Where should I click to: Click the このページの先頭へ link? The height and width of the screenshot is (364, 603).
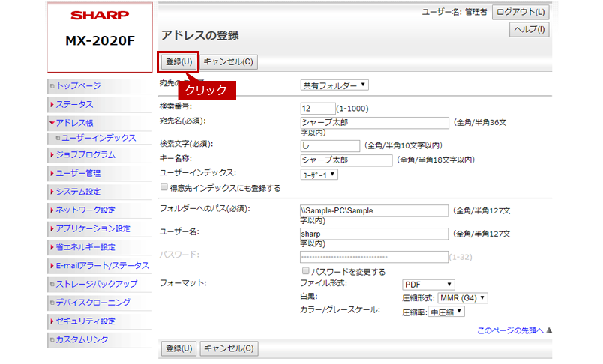[510, 330]
